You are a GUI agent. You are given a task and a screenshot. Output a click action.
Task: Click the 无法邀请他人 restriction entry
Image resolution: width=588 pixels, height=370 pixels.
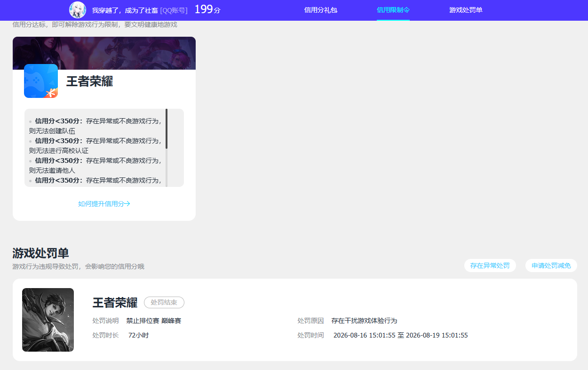tap(95, 165)
